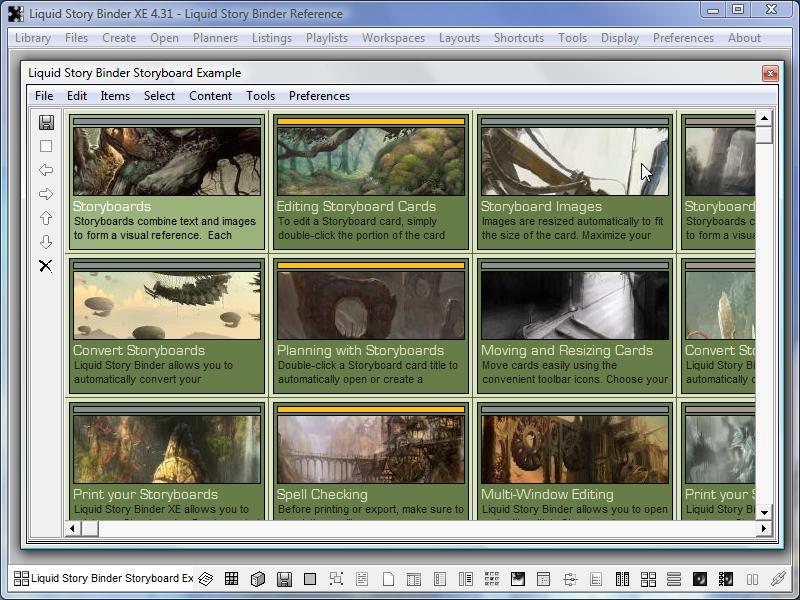Viewport: 800px width, 600px height.
Task: Click the Editing Storyboard Cards title
Action: tap(356, 207)
